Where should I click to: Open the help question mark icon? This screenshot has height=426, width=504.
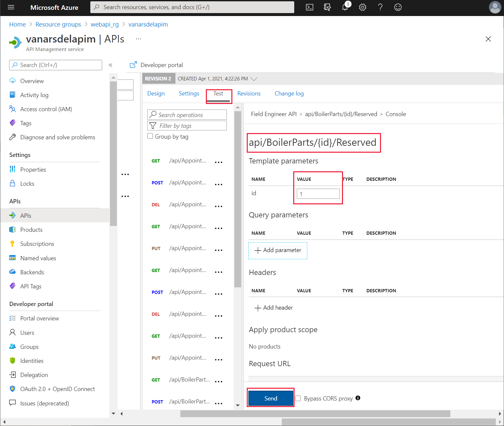click(380, 7)
